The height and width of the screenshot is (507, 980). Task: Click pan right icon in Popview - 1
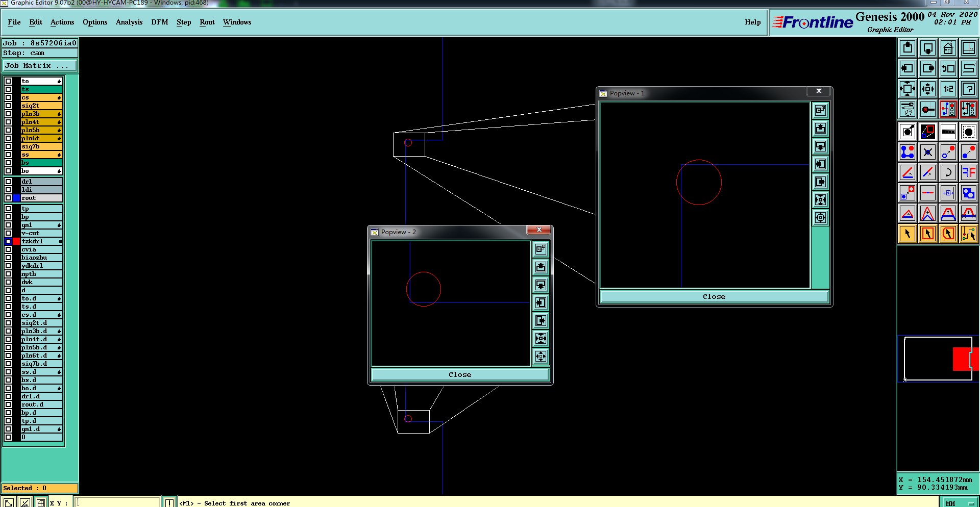[x=820, y=182]
